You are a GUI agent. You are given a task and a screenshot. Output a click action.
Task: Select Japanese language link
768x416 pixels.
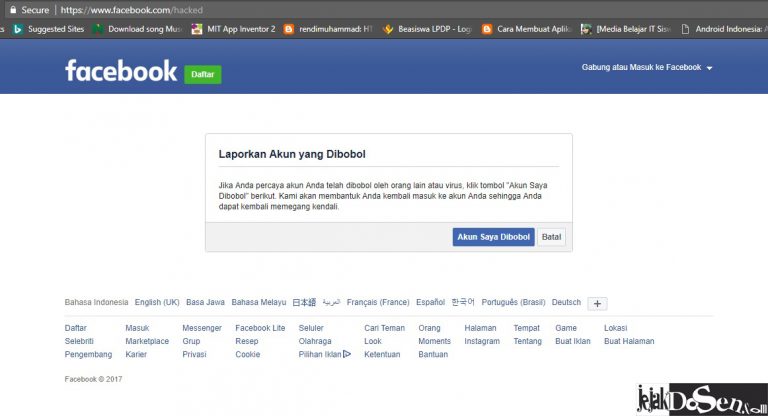304,302
